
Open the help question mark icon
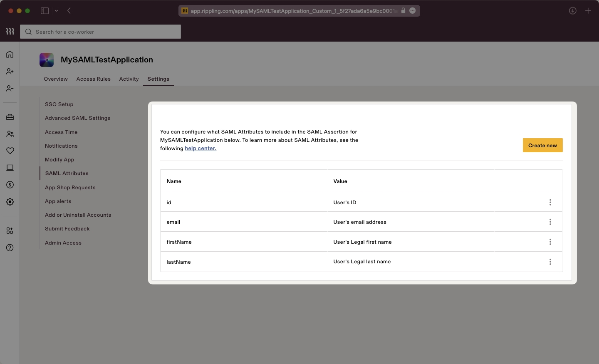[x=10, y=248]
